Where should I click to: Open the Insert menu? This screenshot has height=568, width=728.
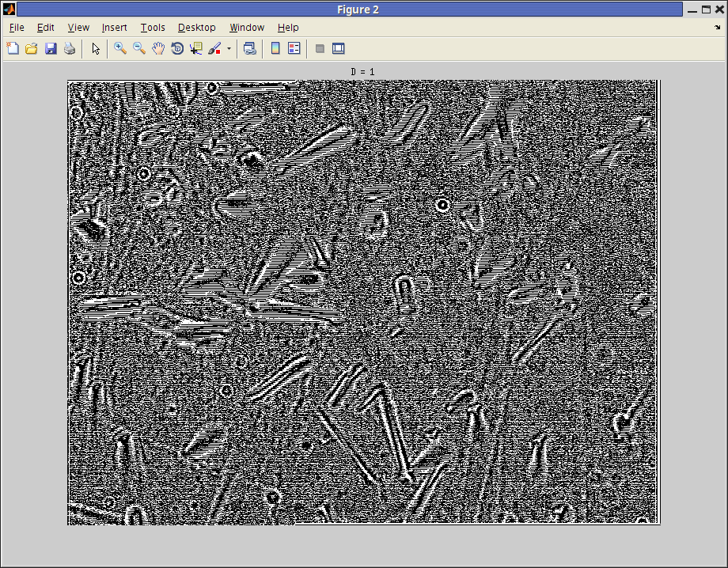(114, 28)
